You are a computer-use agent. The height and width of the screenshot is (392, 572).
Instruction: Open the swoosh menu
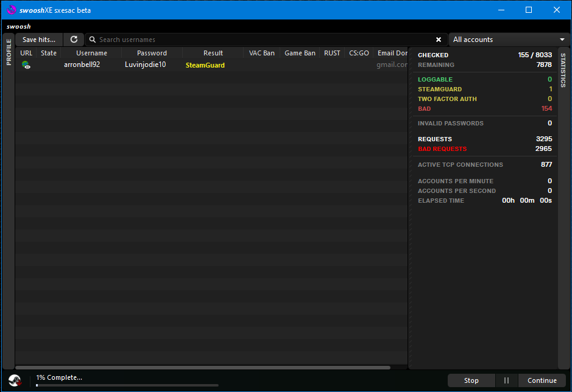point(19,26)
